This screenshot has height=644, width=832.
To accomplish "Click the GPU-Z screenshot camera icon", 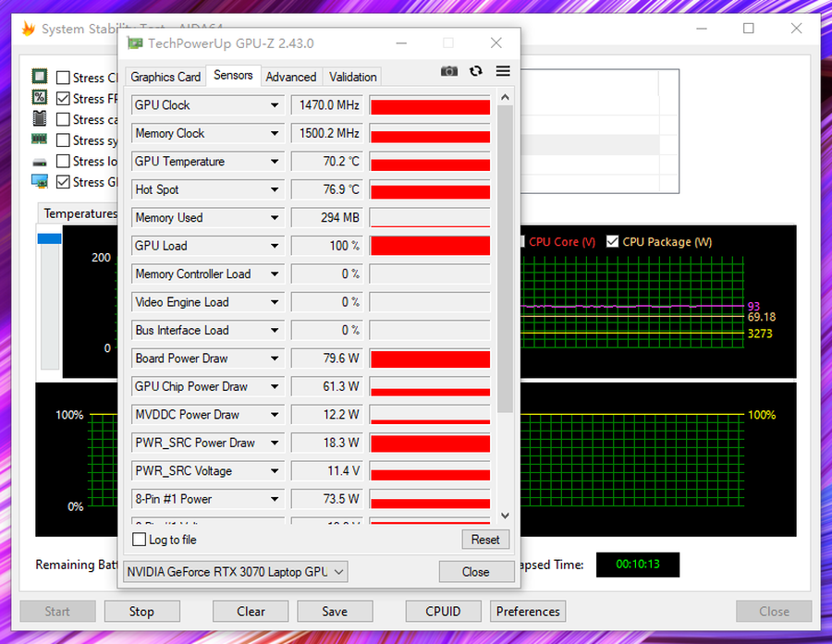I will pos(449,71).
